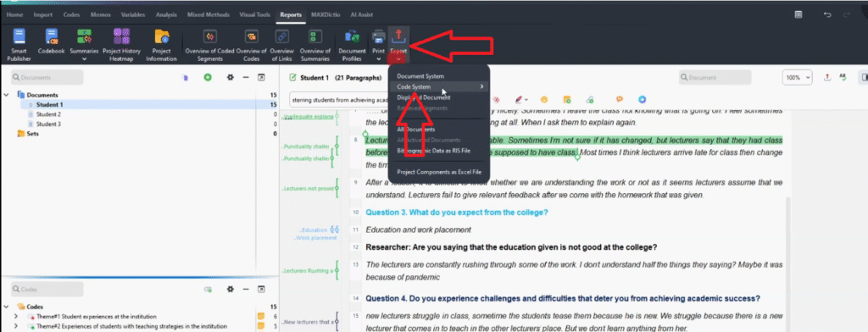
Task: Click the edit mode icon beside Student 1
Action: tap(292, 78)
